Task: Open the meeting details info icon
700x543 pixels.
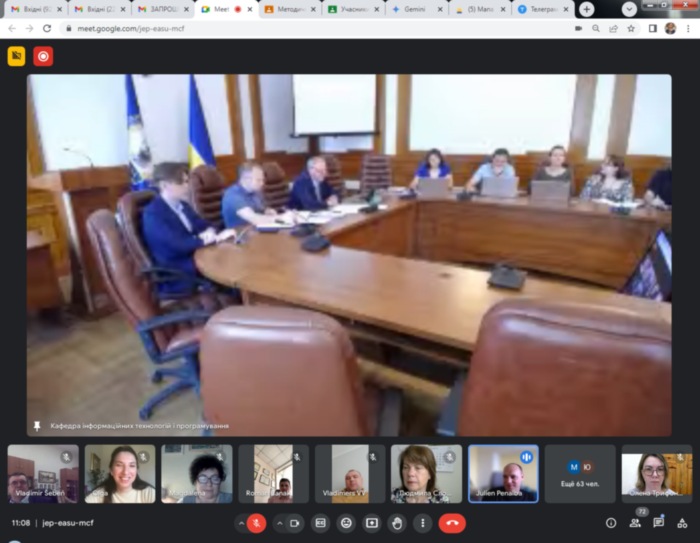Action: [611, 522]
